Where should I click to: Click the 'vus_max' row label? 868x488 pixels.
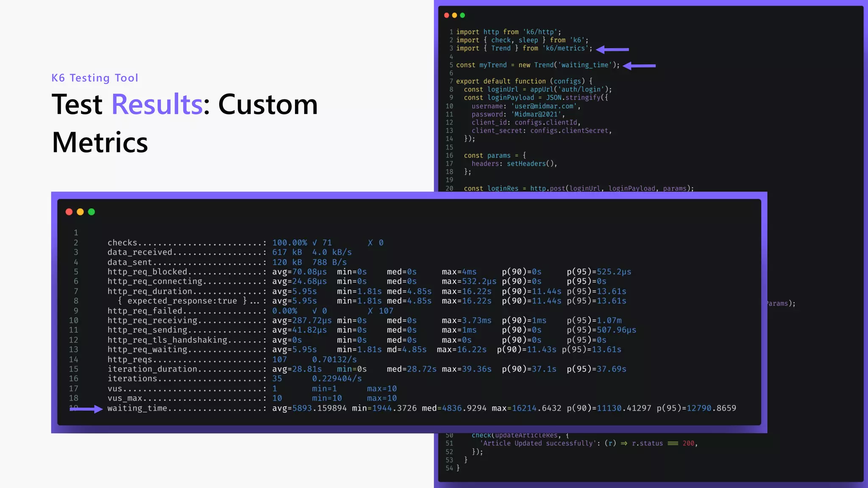click(125, 398)
